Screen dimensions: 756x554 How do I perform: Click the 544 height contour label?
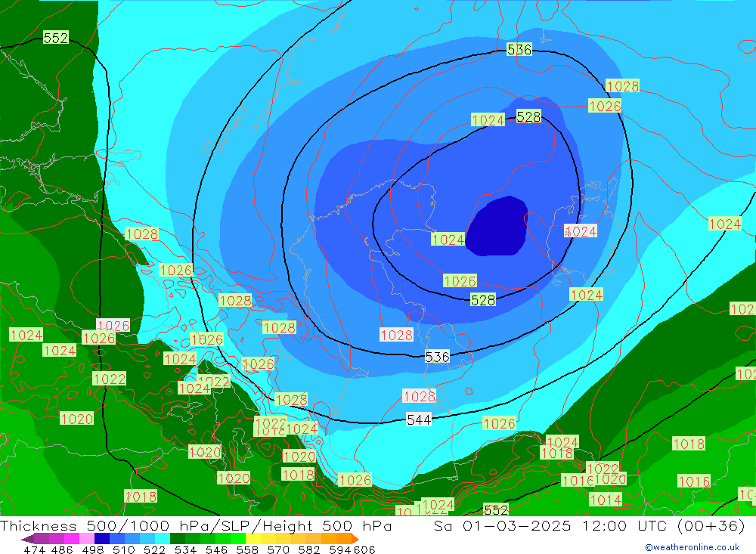[419, 419]
